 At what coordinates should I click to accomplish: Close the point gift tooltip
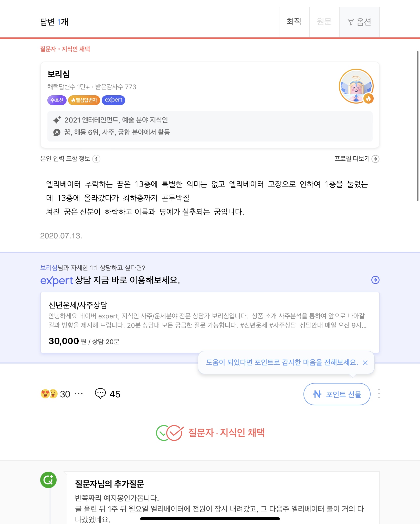point(365,362)
